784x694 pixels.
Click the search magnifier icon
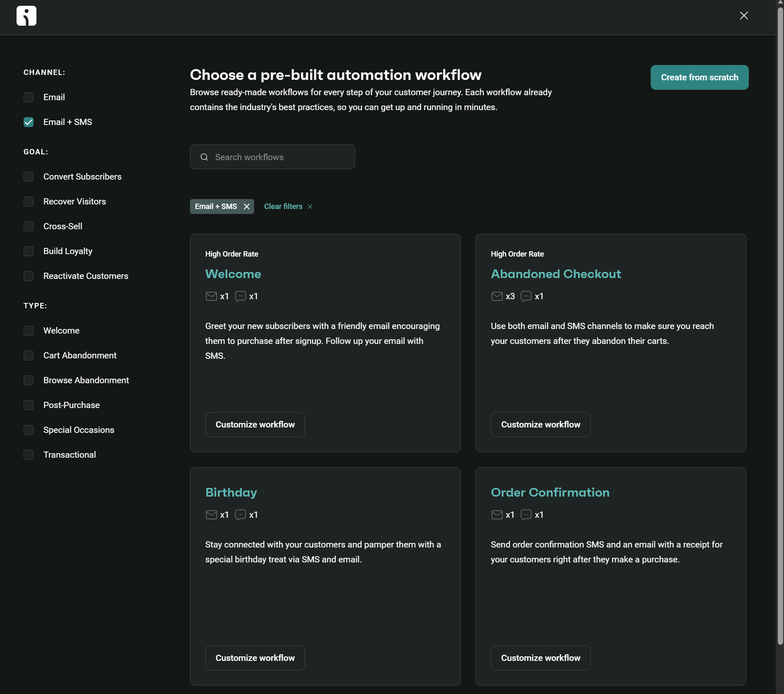click(x=204, y=157)
